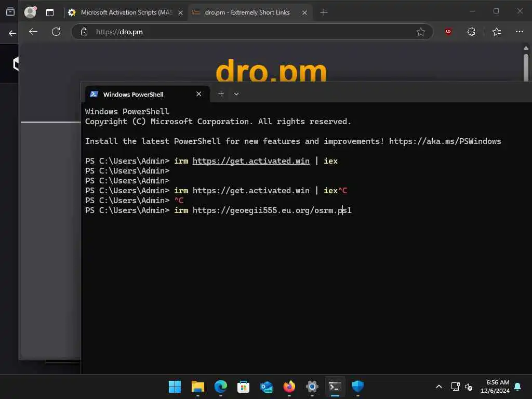This screenshot has width=532, height=399.
Task: Open Settings gear from taskbar
Action: [312, 387]
